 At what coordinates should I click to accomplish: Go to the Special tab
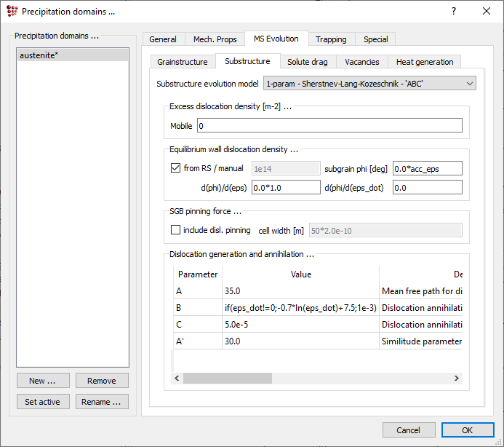(376, 39)
